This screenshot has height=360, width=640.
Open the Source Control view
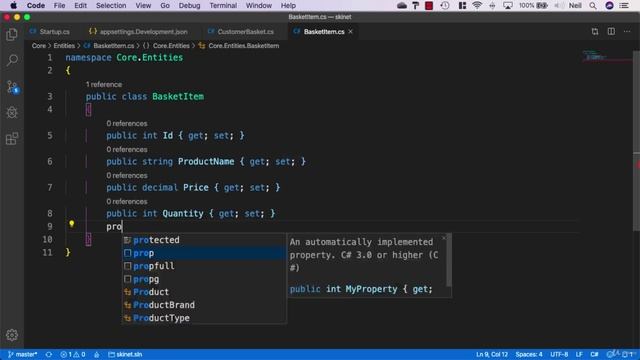pos(12,87)
